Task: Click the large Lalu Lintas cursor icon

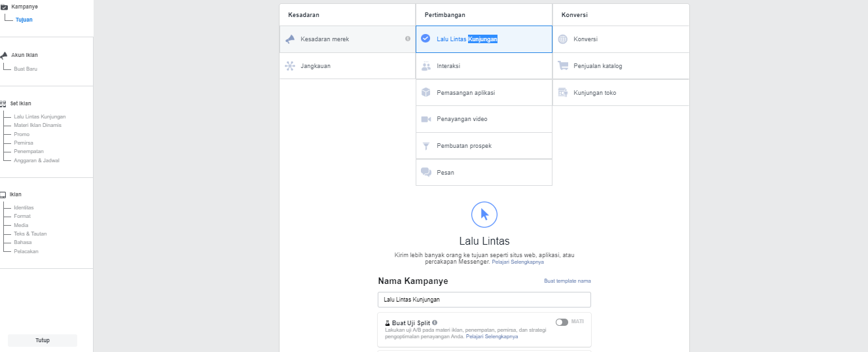Action: tap(484, 215)
